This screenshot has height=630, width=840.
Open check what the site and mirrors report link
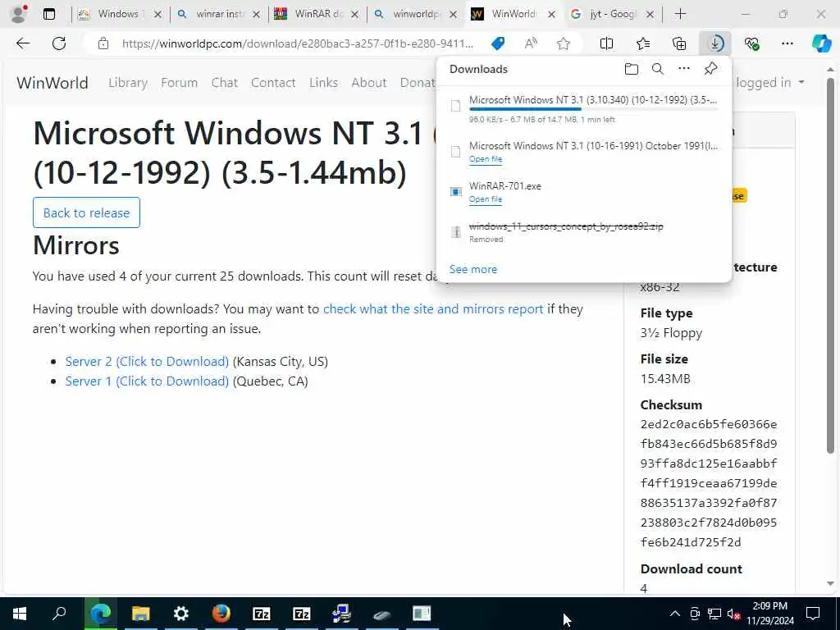click(x=433, y=309)
